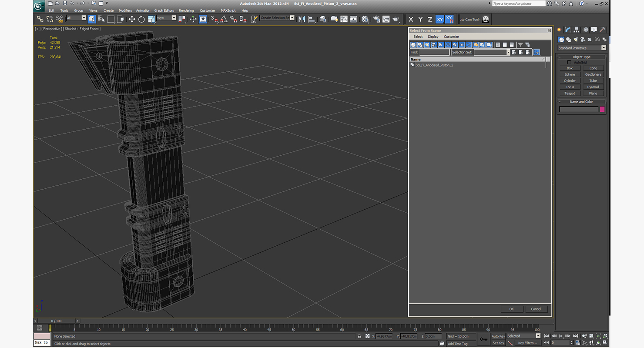The width and height of the screenshot is (644, 348).
Task: Click Cancel in Select From Scene
Action: pyautogui.click(x=536, y=309)
